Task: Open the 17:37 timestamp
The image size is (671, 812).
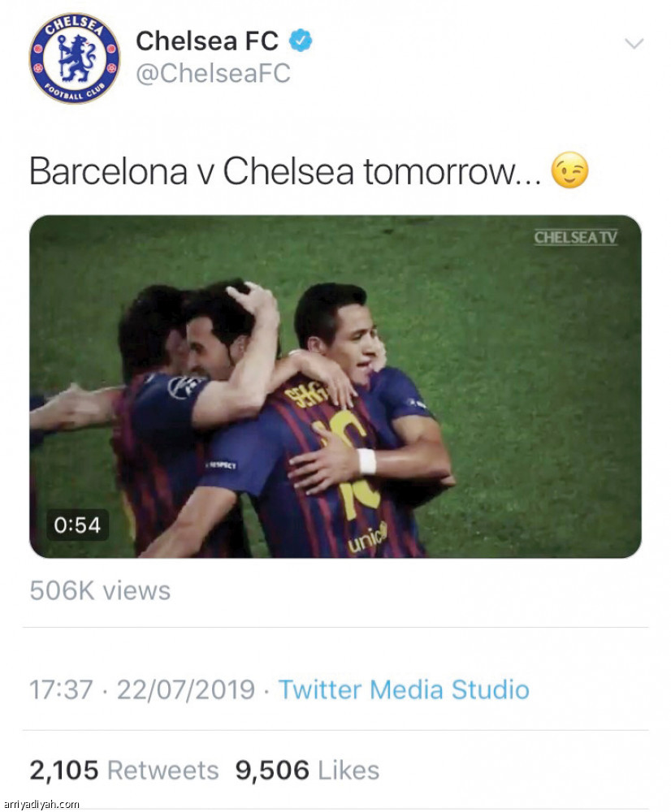Action: point(61,689)
